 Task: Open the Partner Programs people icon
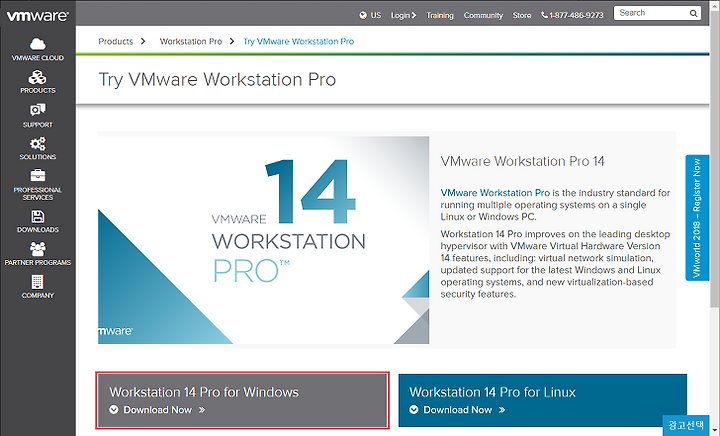point(38,249)
